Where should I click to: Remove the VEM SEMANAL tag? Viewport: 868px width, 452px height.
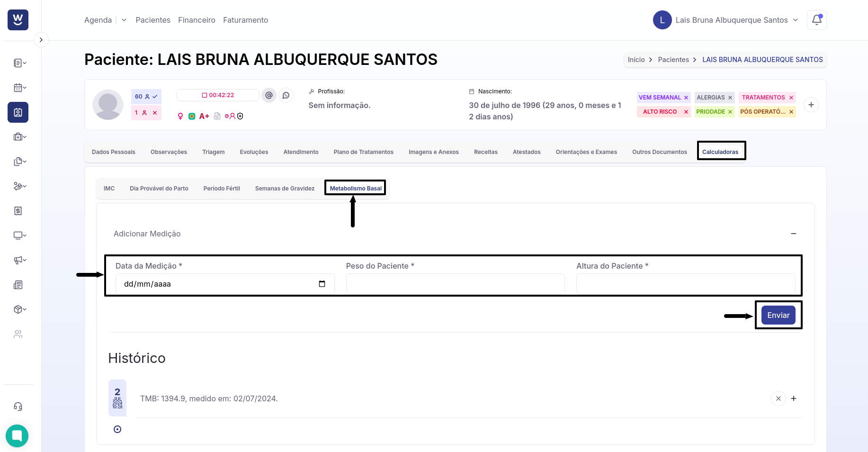[686, 98]
